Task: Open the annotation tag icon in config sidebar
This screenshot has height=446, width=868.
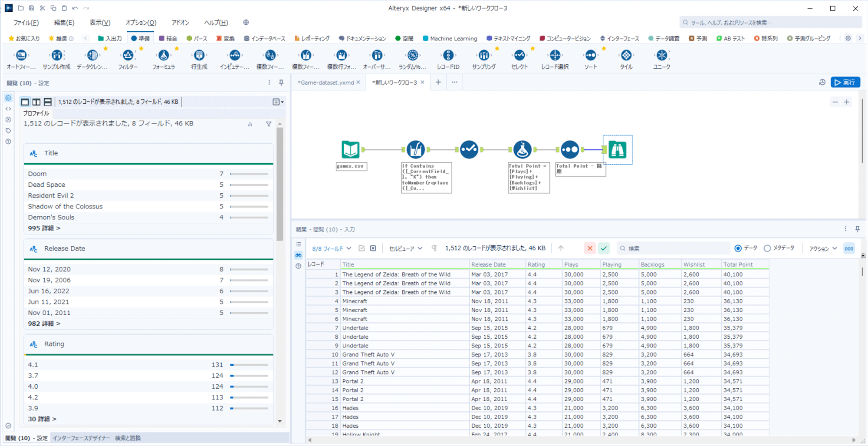Action: (8, 130)
